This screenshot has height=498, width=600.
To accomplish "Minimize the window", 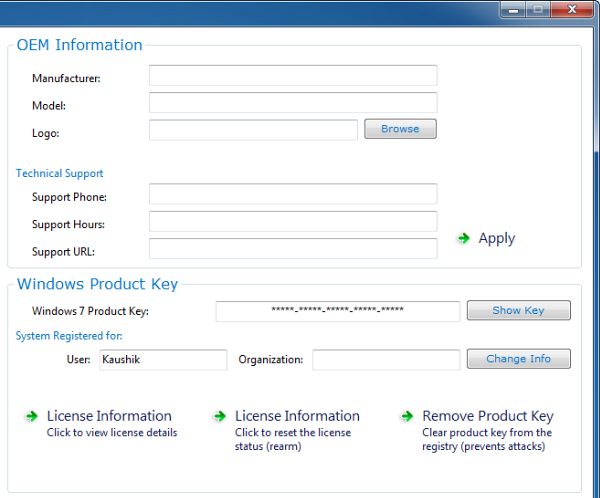I will click(513, 10).
